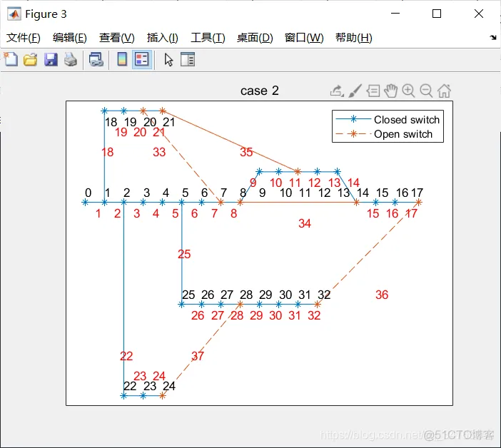Minimize the Figure 3 window
Image resolution: width=501 pixels, height=448 pixels.
point(395,14)
